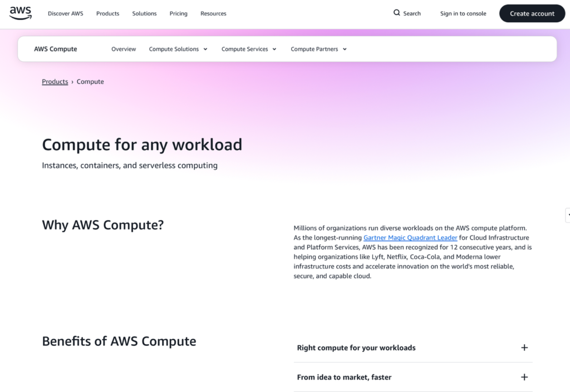Click plus icon beside From idea to market, faster

pos(524,377)
